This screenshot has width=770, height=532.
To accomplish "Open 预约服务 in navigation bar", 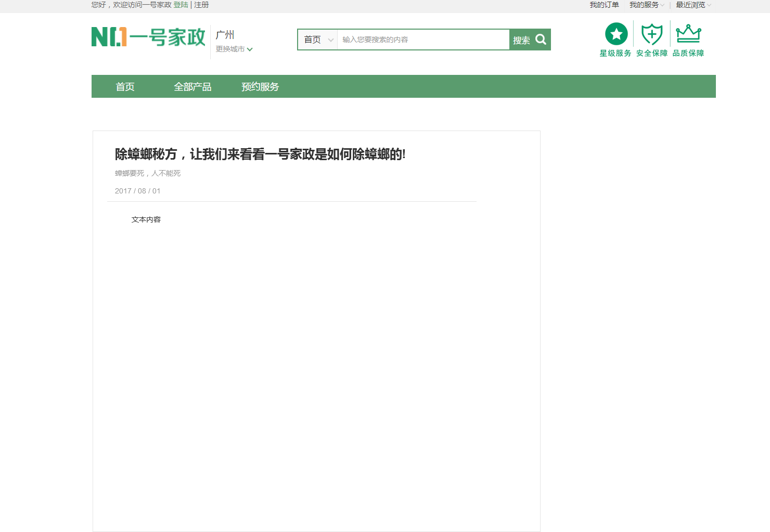I will 260,87.
